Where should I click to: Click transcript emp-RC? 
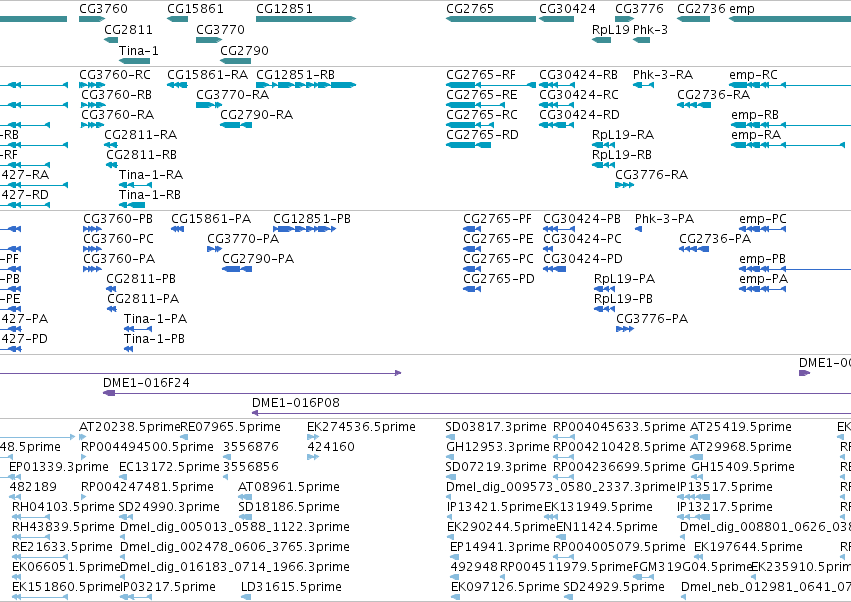pos(790,85)
